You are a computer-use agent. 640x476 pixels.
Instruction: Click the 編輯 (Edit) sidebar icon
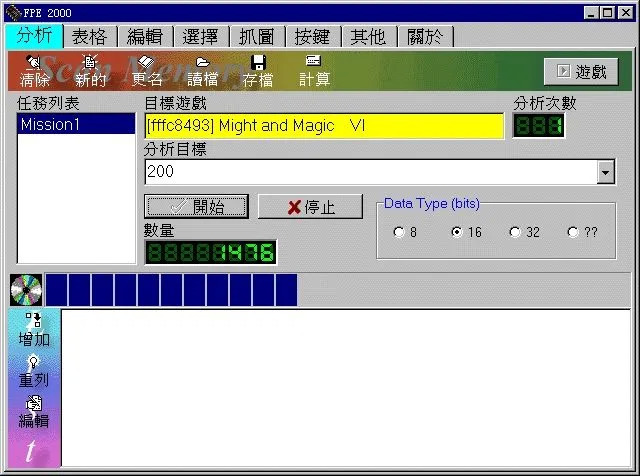34,412
